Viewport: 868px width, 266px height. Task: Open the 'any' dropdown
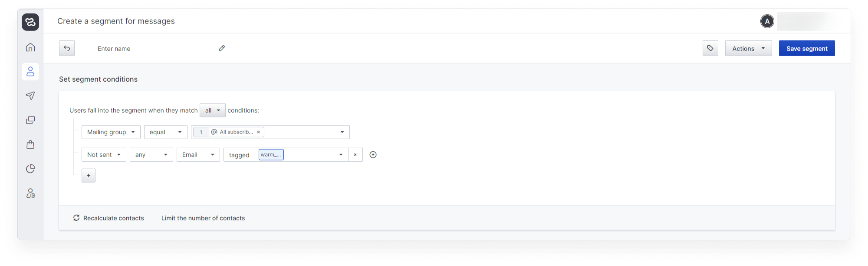click(151, 155)
